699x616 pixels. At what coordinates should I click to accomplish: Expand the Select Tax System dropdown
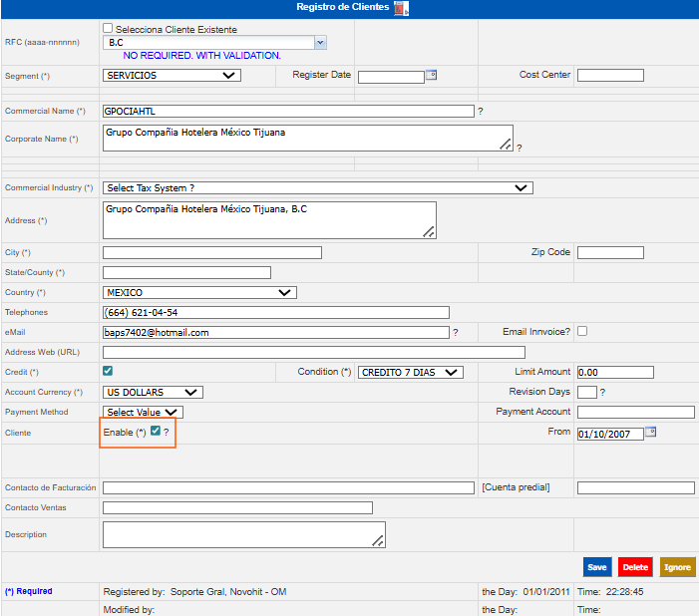[x=317, y=187]
